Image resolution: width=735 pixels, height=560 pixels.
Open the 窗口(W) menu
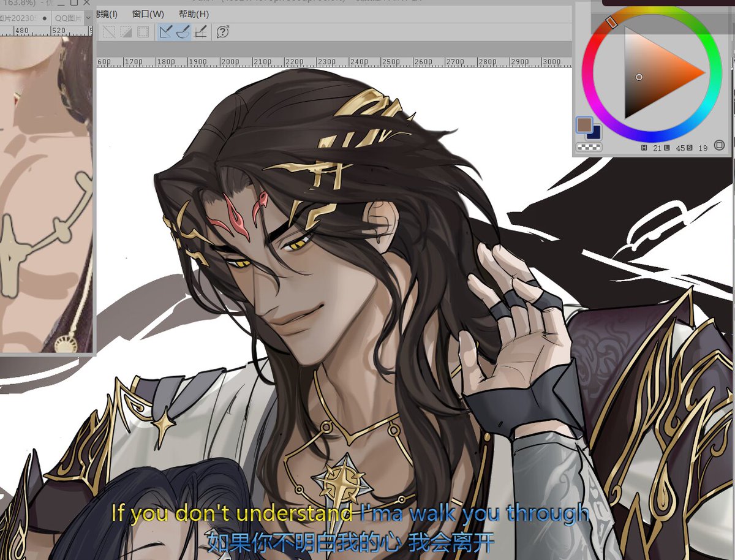pyautogui.click(x=148, y=13)
